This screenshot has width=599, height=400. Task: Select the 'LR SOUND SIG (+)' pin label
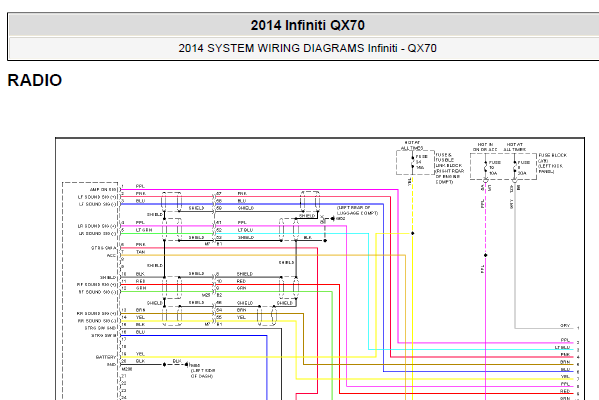coord(97,226)
